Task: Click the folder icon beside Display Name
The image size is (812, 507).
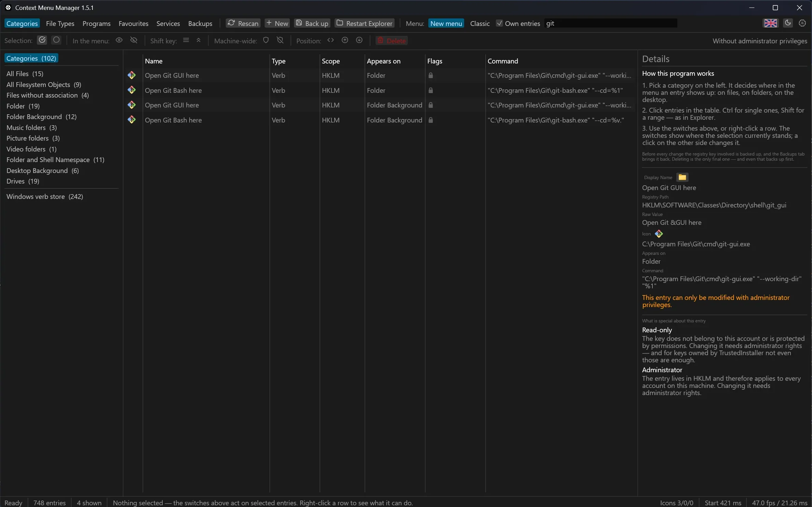Action: [x=682, y=177]
